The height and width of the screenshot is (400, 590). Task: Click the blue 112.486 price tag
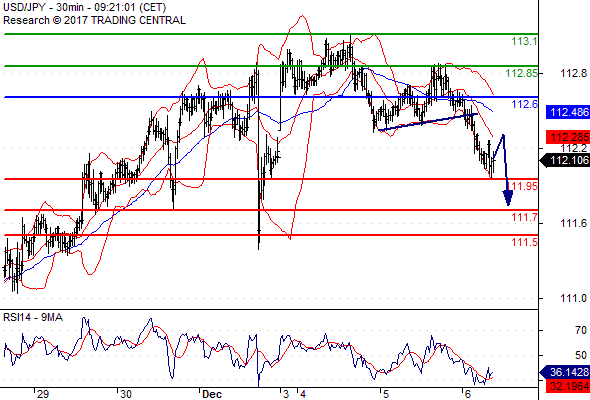tap(568, 112)
